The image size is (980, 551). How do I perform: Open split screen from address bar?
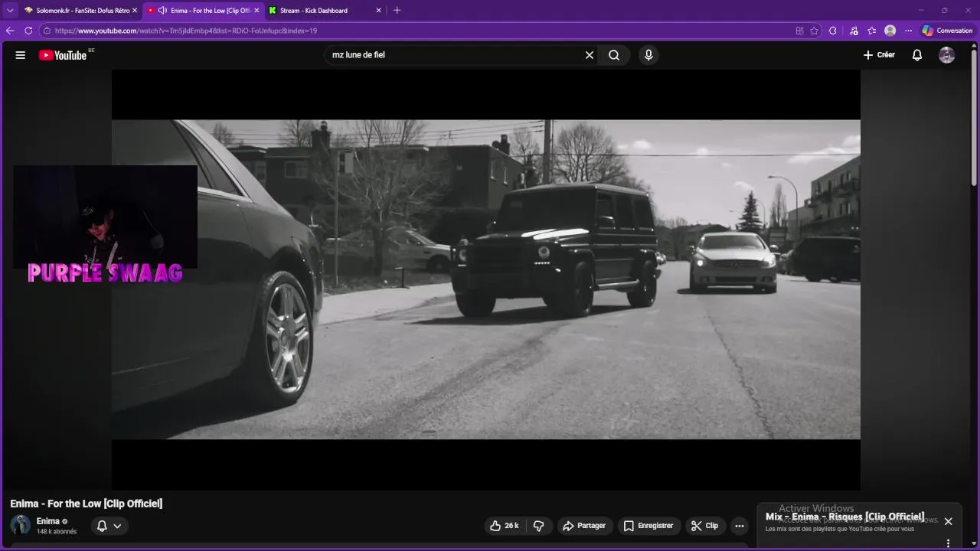[799, 31]
